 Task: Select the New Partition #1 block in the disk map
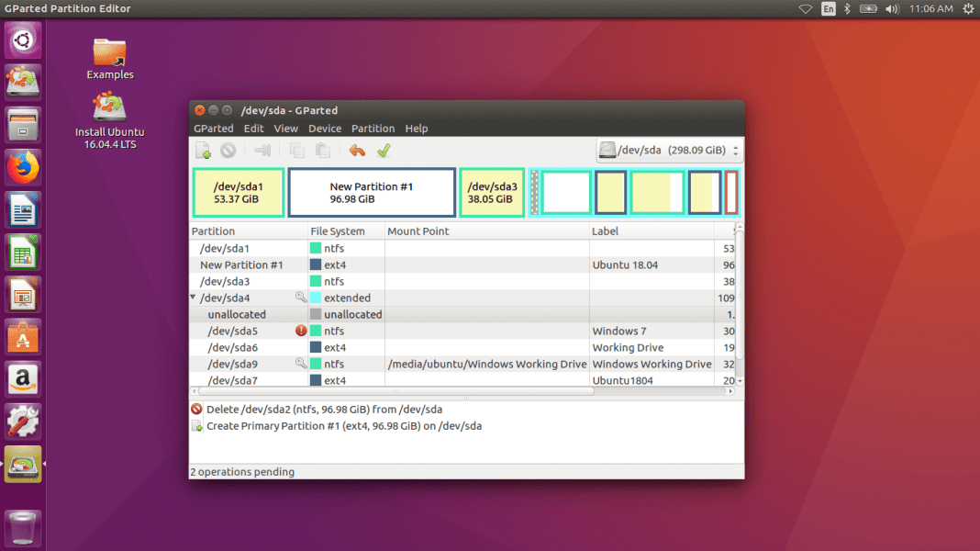(371, 191)
